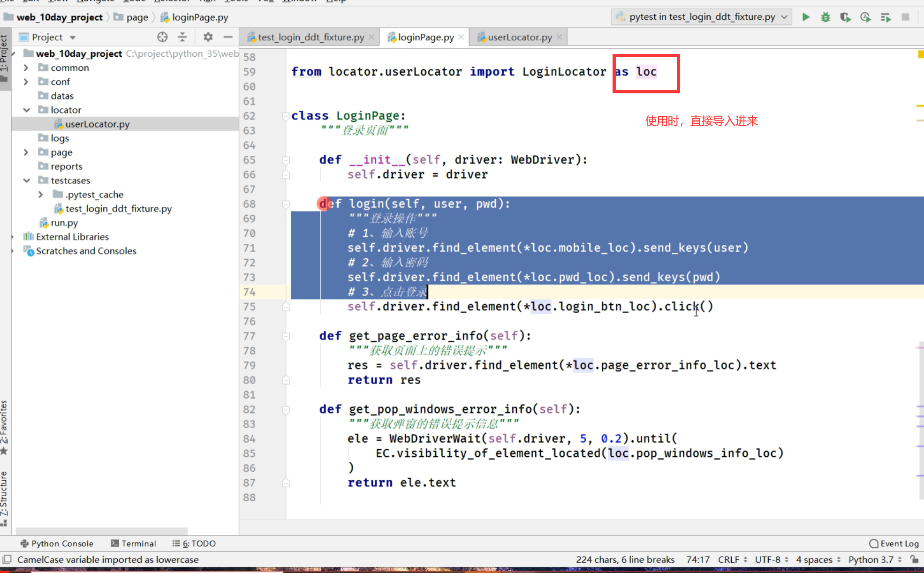Screen dimensions: 924x573
Task: Collapse the testcases folder
Action: pyautogui.click(x=26, y=181)
